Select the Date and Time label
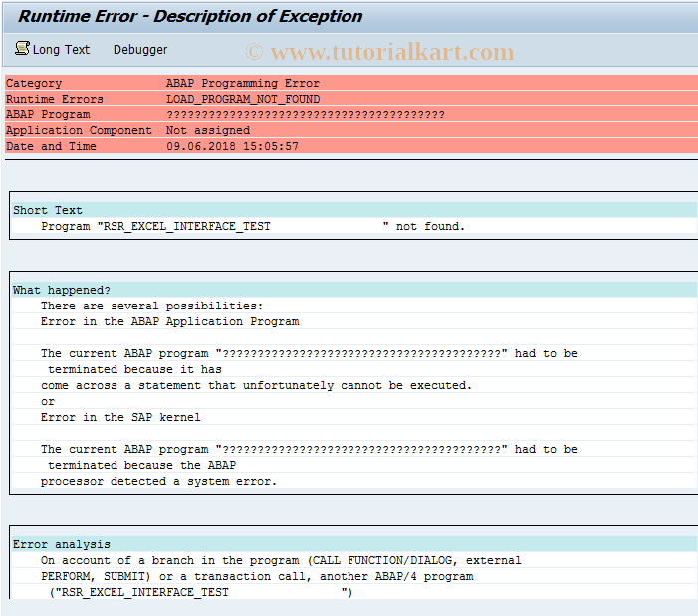The width and height of the screenshot is (698, 616). (51, 146)
